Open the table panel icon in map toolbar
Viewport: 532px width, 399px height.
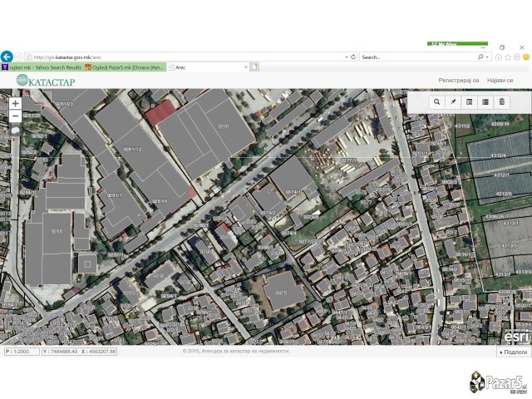pyautogui.click(x=469, y=101)
